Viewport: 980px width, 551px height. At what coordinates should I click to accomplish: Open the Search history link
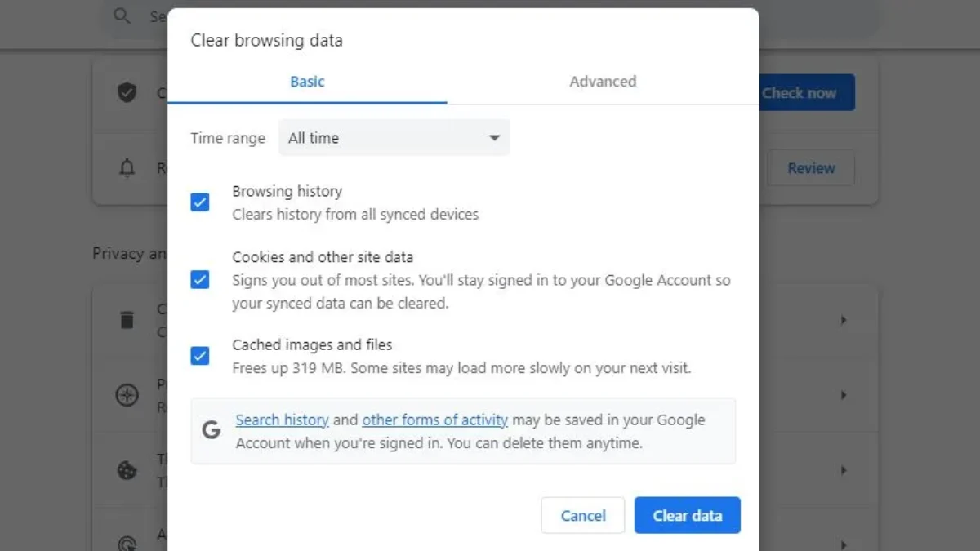point(282,420)
